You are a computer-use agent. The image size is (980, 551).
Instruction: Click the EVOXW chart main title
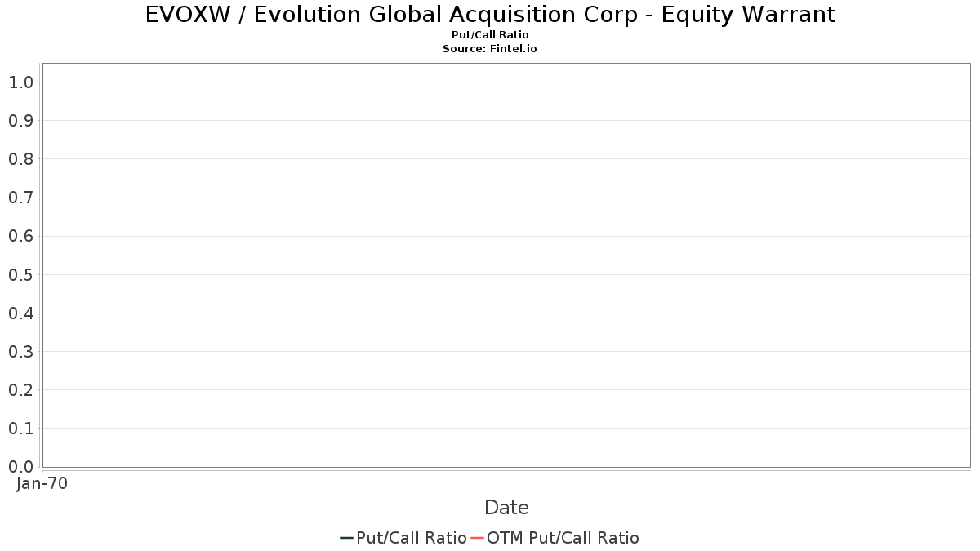click(x=490, y=15)
